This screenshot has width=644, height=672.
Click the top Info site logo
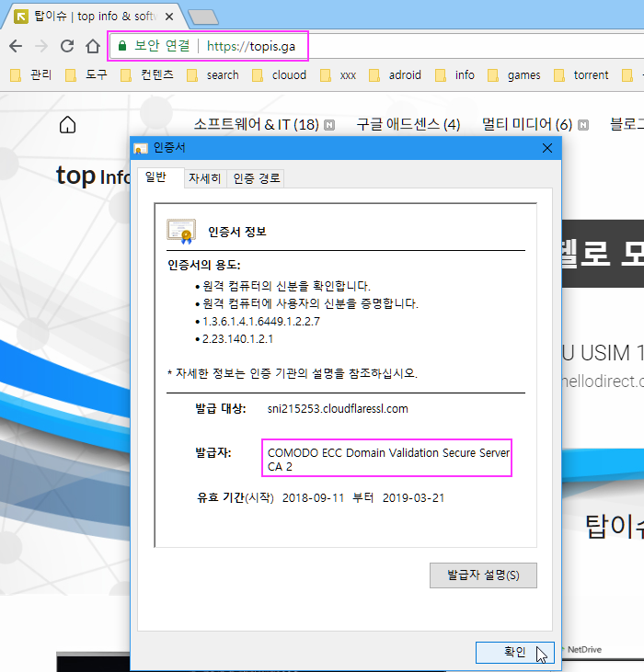pos(93,177)
